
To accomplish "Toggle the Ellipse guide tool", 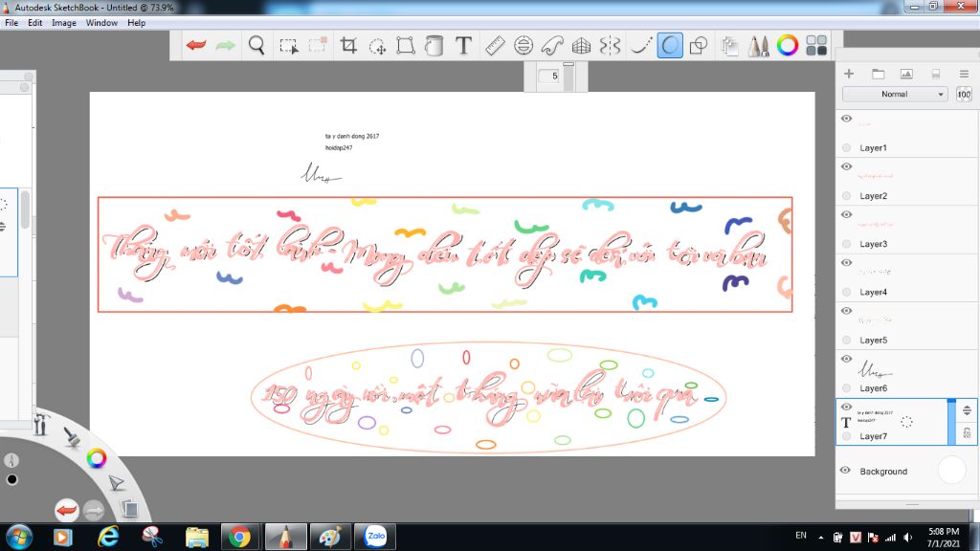I will (523, 46).
